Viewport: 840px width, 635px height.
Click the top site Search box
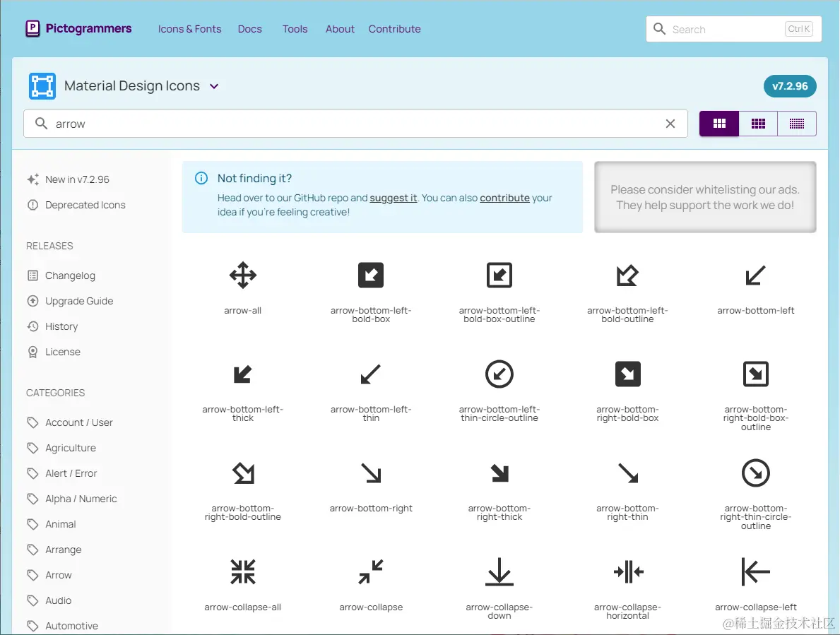pyautogui.click(x=733, y=29)
